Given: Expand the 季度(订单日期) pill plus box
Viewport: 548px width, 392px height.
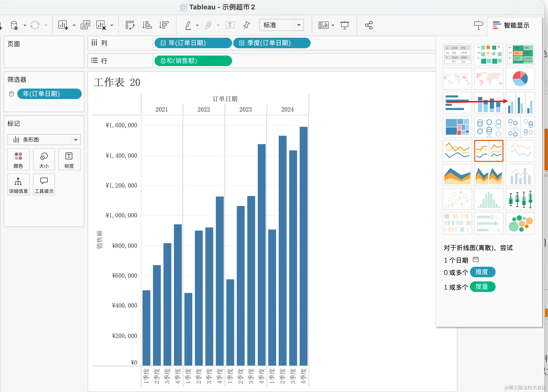Looking at the screenshot, I should tap(242, 43).
